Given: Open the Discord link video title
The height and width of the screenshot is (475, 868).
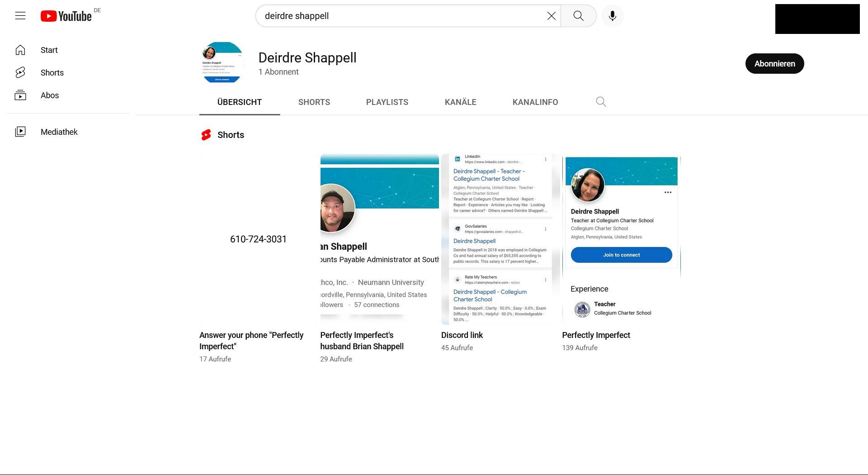Looking at the screenshot, I should click(462, 335).
